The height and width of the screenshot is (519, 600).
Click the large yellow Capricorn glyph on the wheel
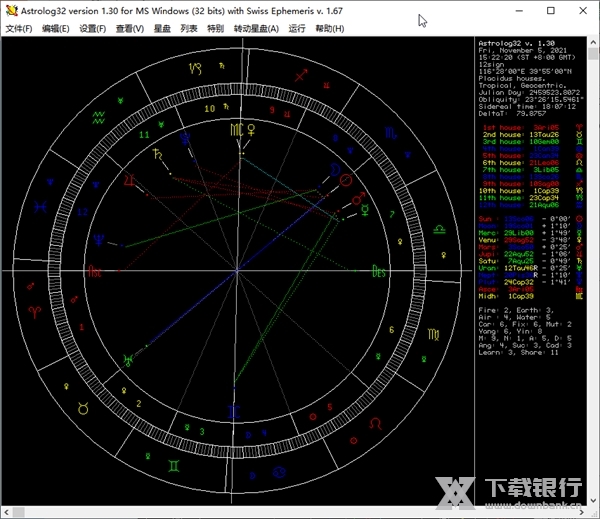tap(195, 69)
